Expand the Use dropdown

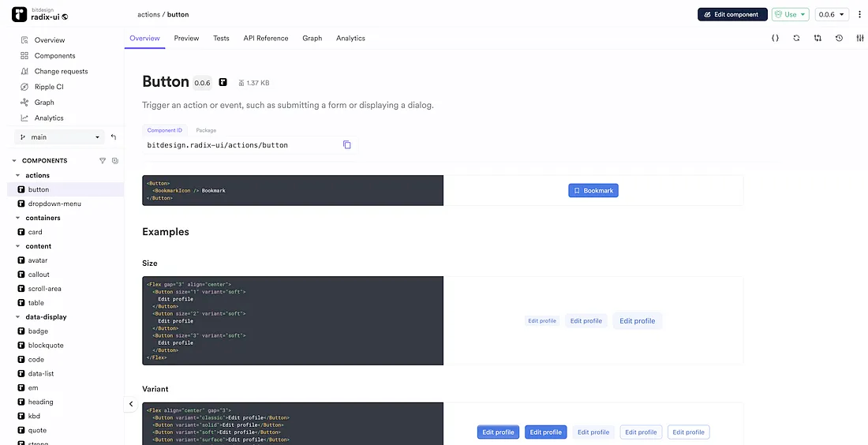pyautogui.click(x=791, y=14)
